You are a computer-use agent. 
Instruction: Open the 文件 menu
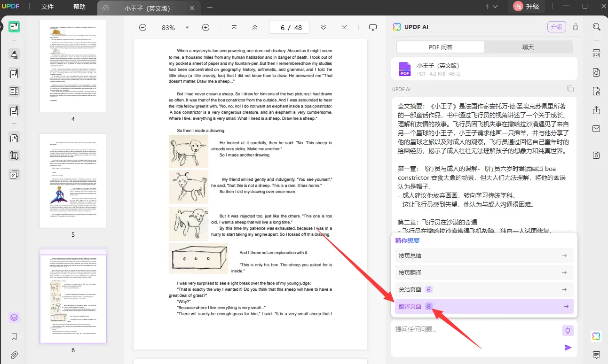click(47, 7)
